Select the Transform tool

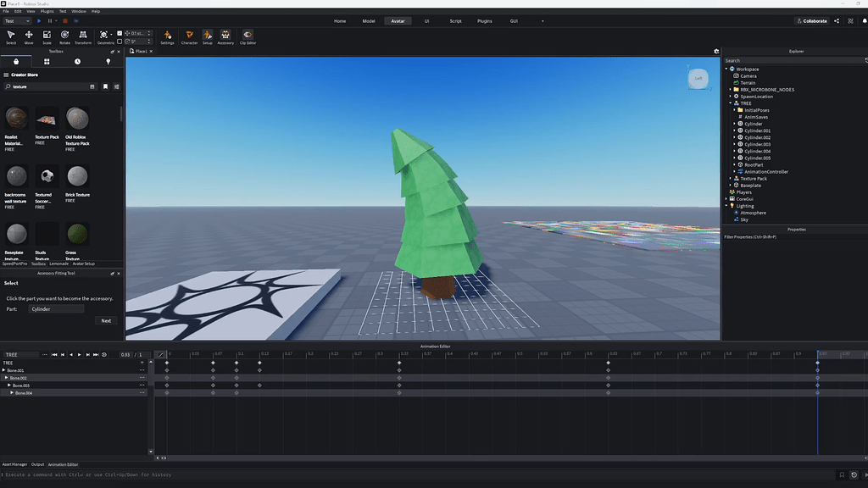pos(83,37)
